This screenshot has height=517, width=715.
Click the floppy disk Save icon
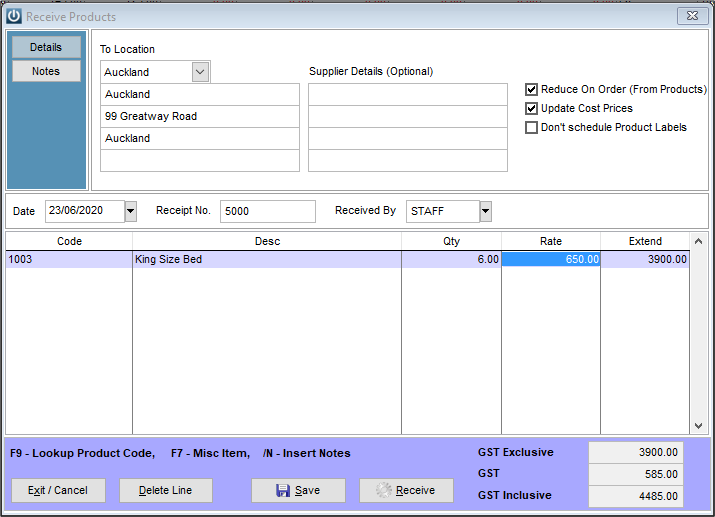(x=283, y=491)
